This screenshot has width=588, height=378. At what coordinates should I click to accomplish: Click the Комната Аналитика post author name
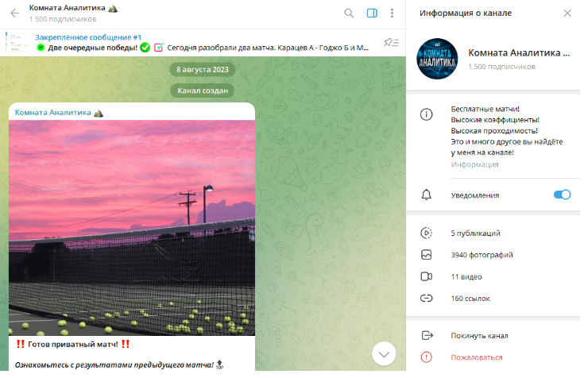coord(52,113)
